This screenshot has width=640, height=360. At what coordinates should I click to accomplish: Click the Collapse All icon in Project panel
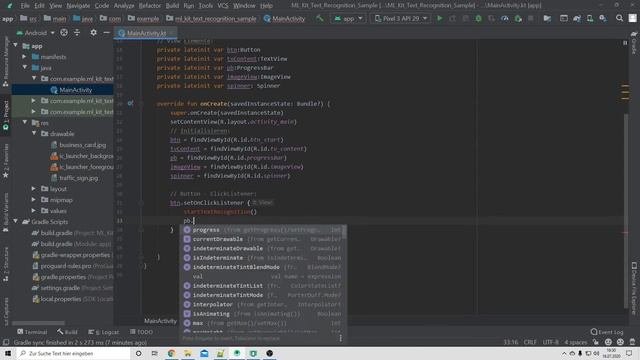(x=77, y=33)
